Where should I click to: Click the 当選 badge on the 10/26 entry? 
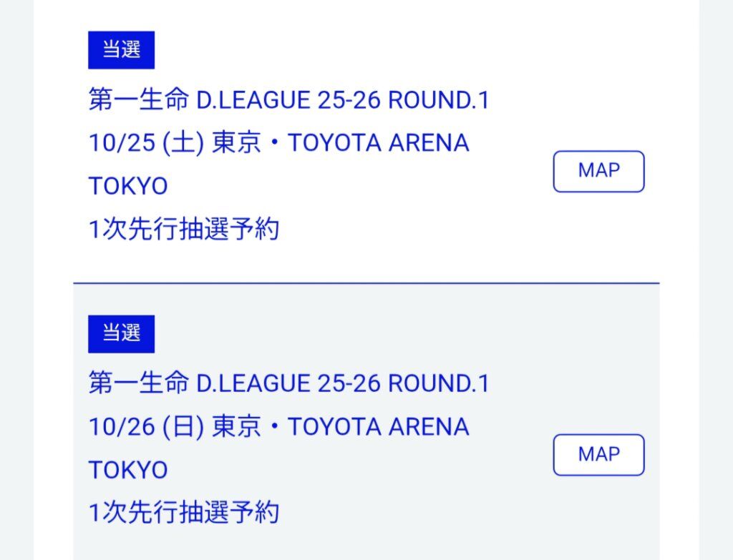[x=121, y=333]
